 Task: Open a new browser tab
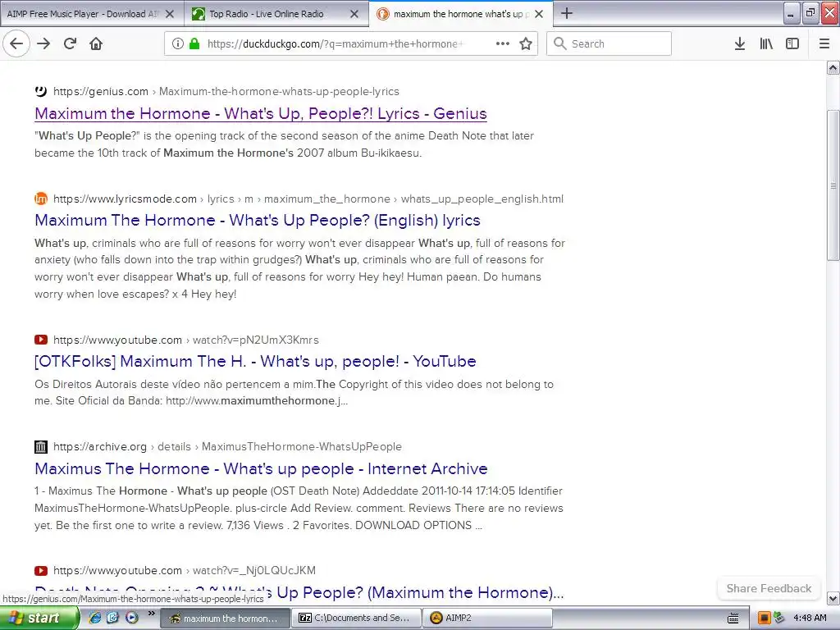567,13
